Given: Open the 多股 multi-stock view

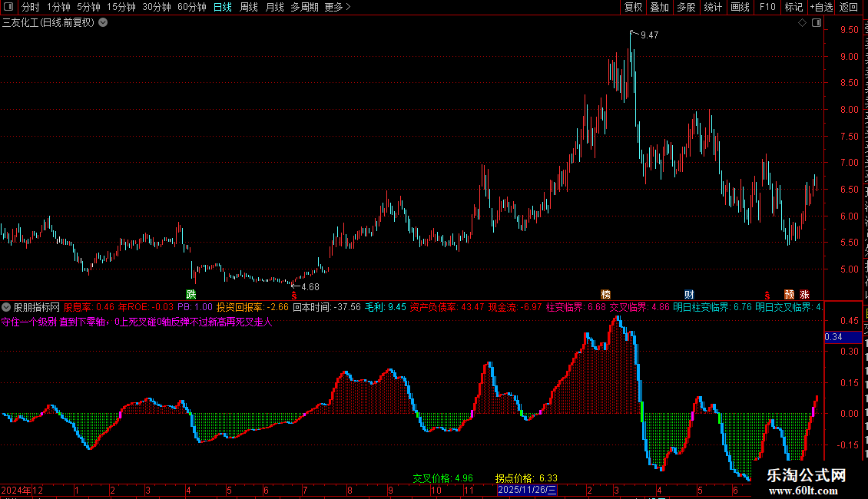Looking at the screenshot, I should click(x=686, y=7).
